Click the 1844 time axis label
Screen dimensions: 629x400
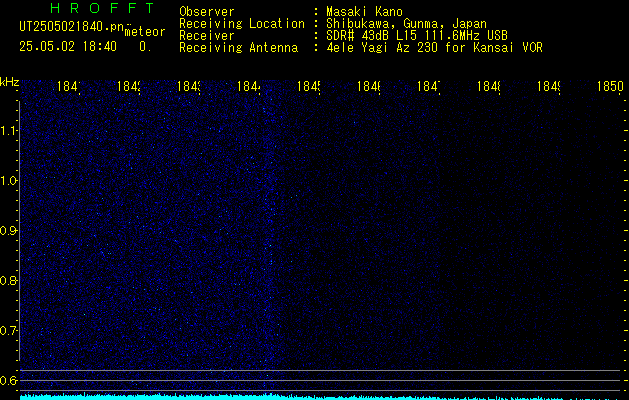[249, 87]
